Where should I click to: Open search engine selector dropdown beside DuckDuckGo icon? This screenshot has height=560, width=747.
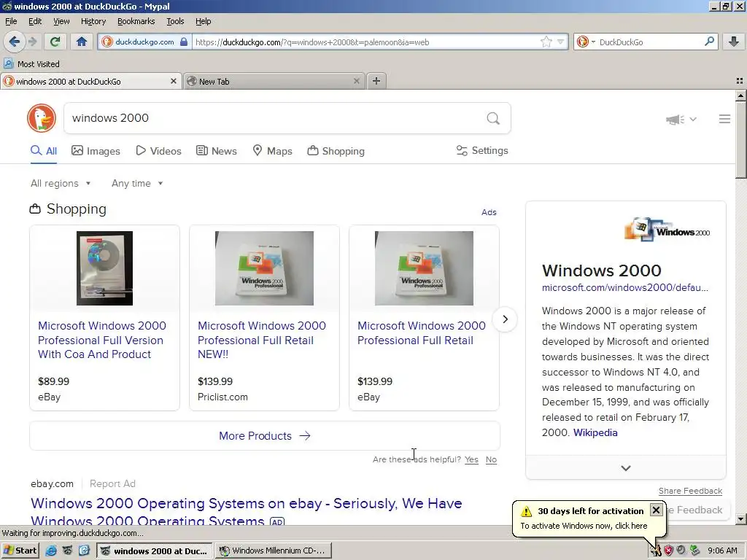(x=593, y=42)
